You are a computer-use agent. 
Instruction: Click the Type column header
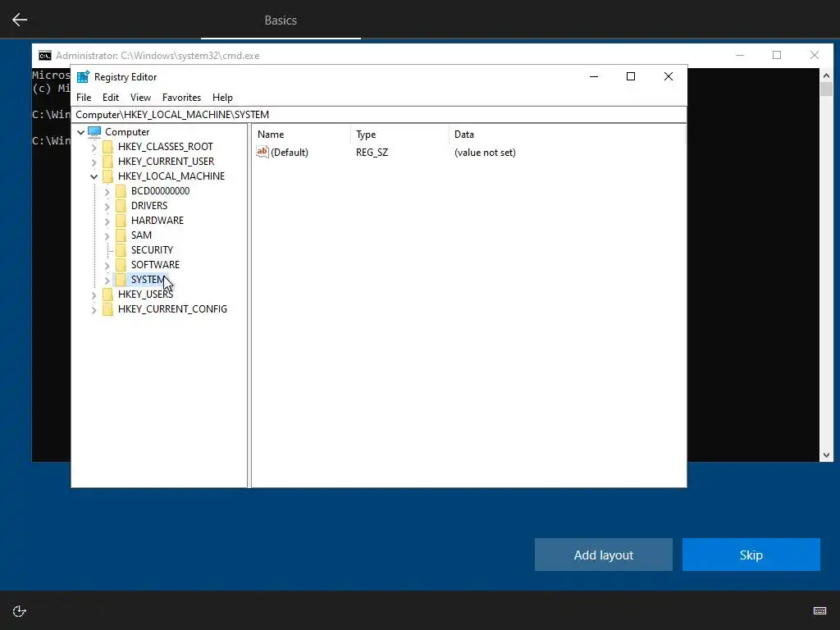point(399,135)
